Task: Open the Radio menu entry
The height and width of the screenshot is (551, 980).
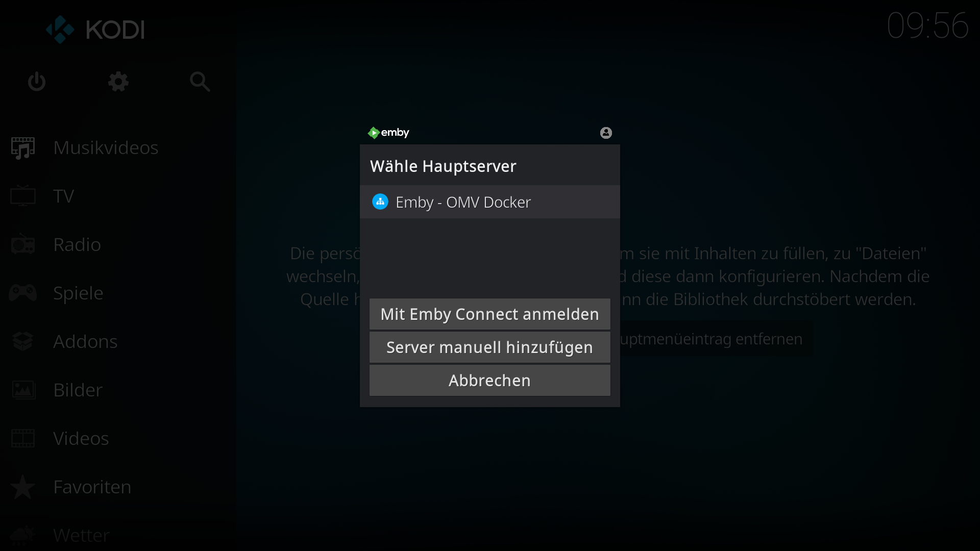Action: (118, 244)
